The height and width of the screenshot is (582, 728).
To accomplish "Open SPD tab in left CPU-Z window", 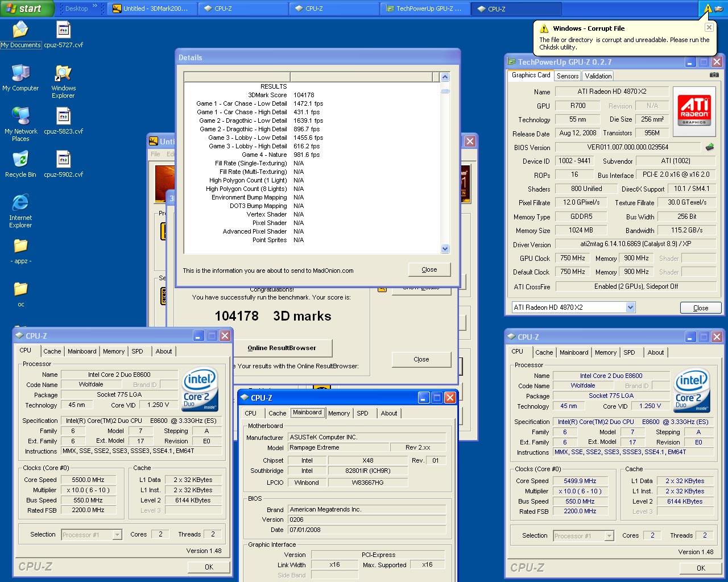I will 138,351.
